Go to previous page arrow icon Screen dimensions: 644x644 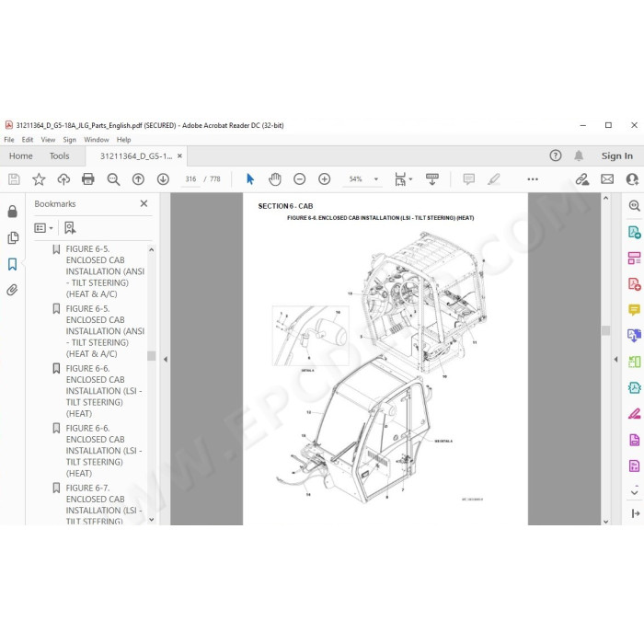tap(138, 179)
